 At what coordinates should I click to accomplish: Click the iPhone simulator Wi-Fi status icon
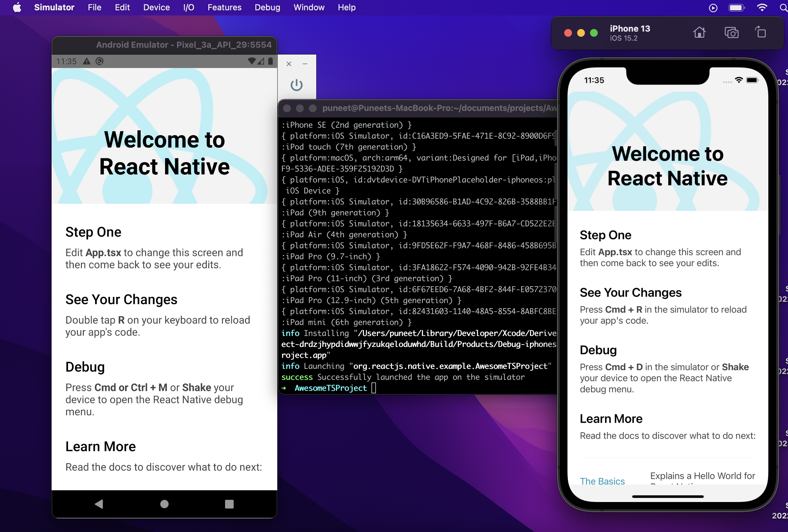(x=739, y=80)
